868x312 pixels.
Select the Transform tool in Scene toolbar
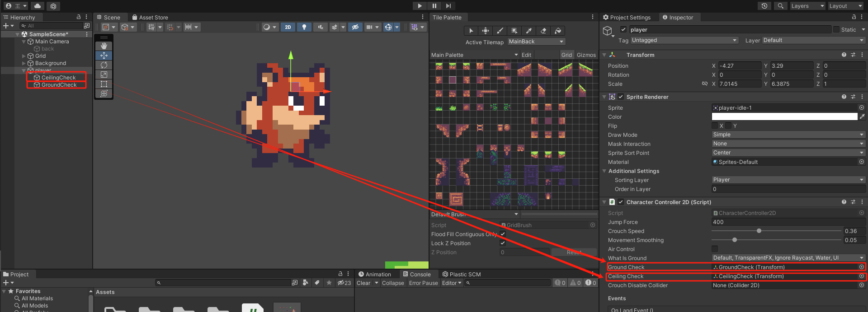click(104, 93)
